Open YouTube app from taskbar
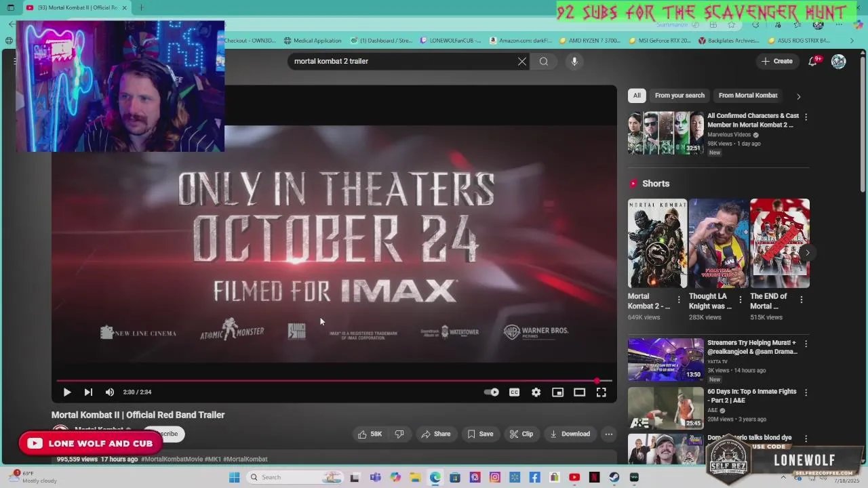This screenshot has height=488, width=868. 574,477
